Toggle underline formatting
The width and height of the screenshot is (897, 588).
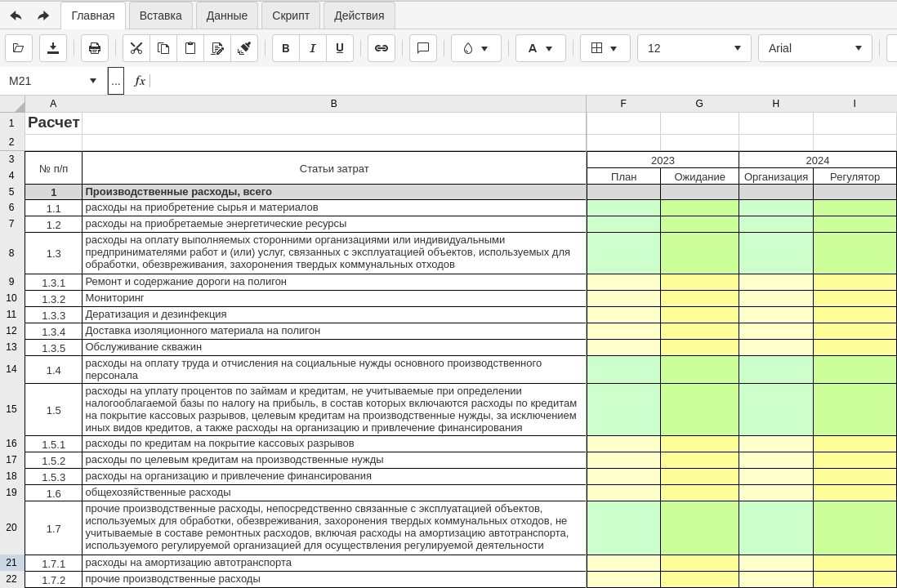pos(340,48)
